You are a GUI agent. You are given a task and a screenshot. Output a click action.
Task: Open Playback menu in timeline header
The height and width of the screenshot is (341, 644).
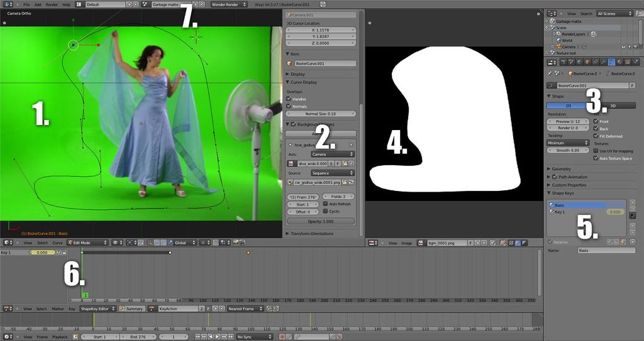(60, 337)
